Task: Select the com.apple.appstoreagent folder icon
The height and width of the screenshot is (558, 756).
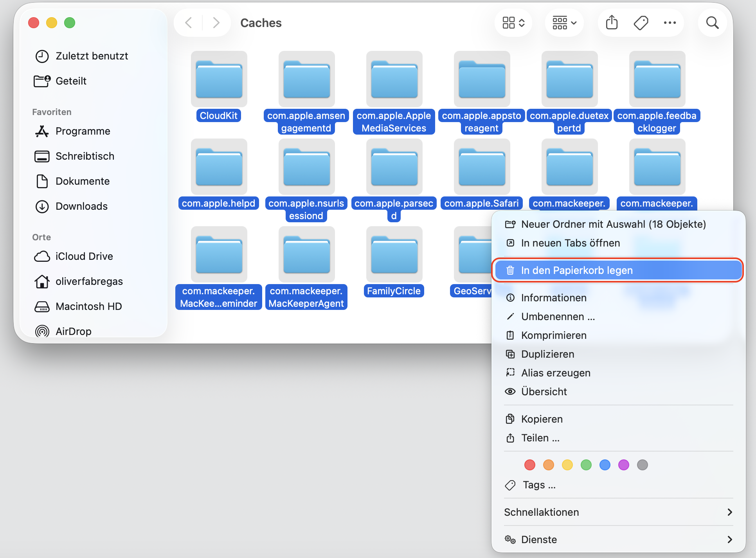Action: (x=482, y=79)
